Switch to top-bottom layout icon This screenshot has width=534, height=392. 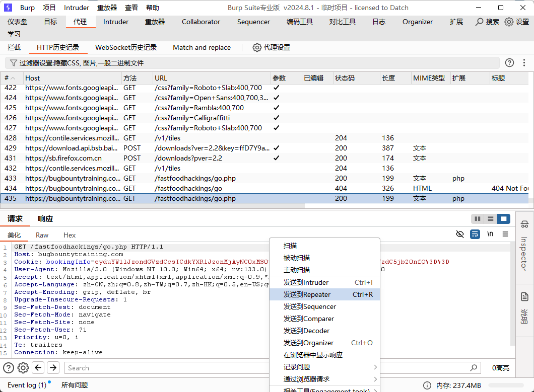click(490, 219)
